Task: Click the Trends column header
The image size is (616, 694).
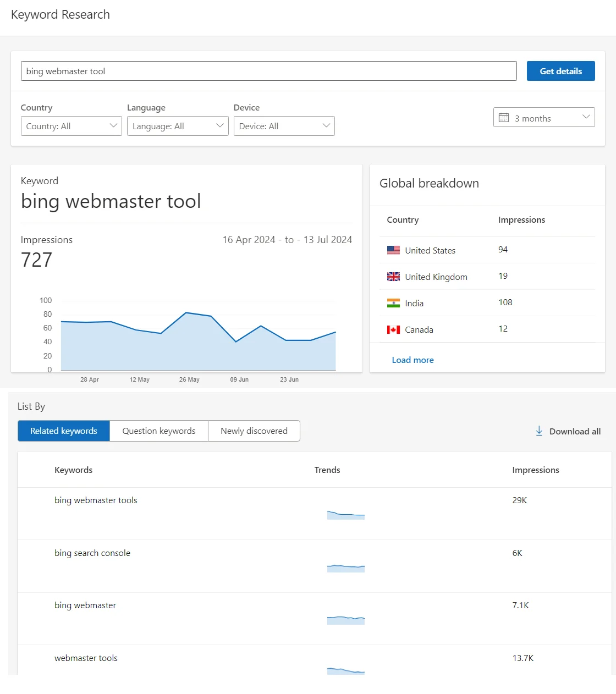Action: click(x=327, y=470)
